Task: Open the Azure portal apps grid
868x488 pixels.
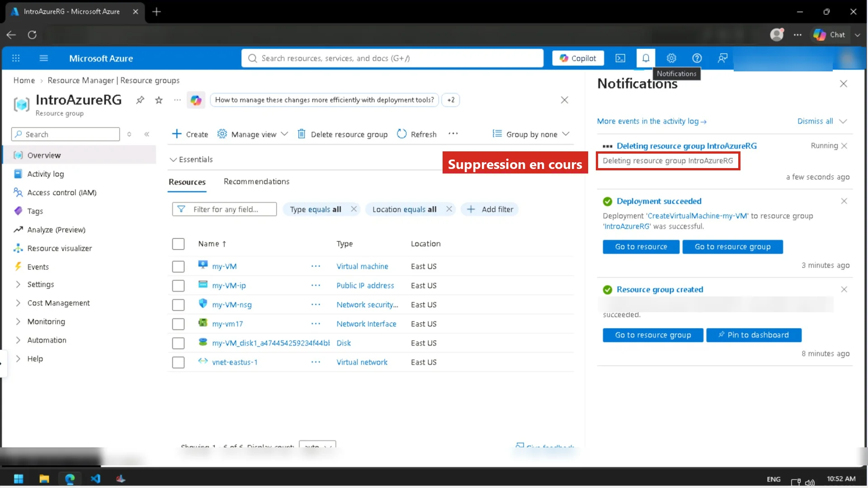Action: coord(16,58)
